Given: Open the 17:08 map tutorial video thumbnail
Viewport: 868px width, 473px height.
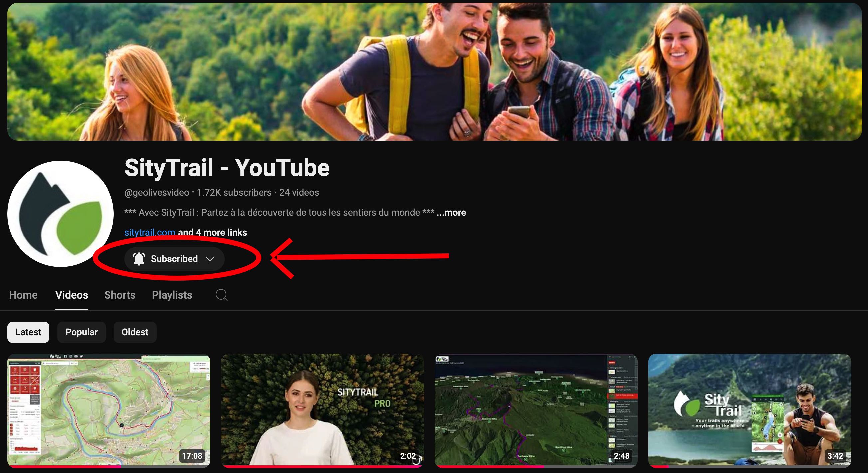Looking at the screenshot, I should (109, 410).
